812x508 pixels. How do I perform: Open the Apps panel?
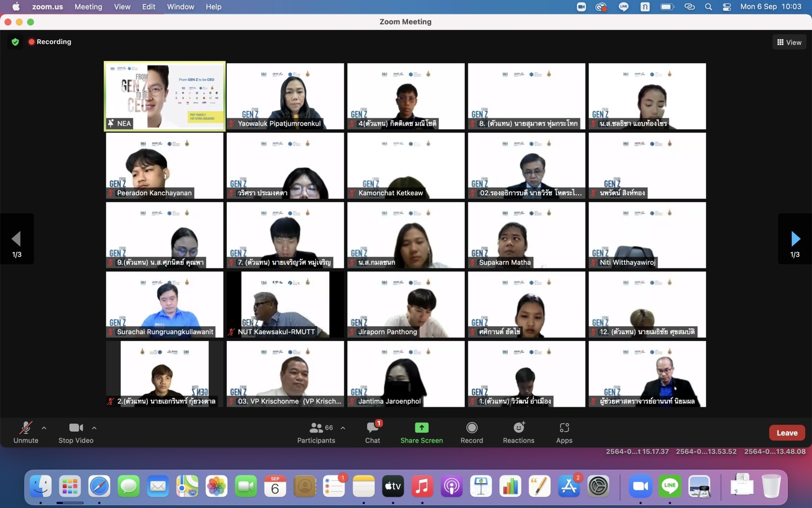click(564, 432)
